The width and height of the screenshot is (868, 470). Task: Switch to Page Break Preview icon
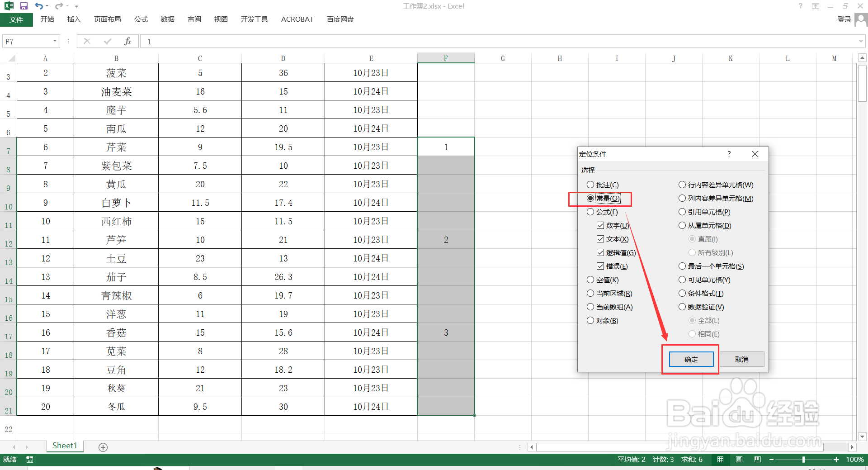758,460
